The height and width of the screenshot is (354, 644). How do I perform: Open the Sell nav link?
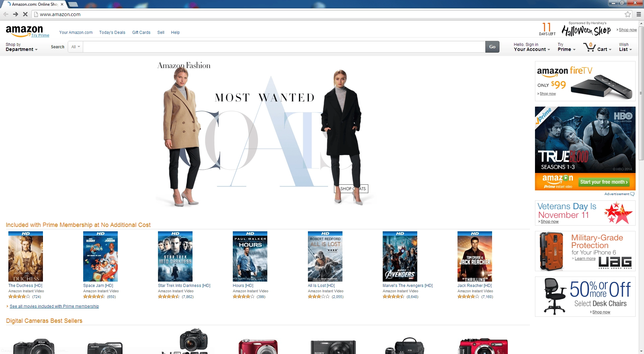[x=161, y=33]
